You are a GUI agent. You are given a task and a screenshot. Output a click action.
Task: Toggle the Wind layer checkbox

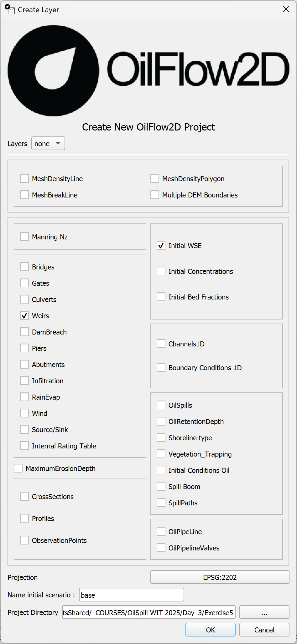click(x=24, y=413)
